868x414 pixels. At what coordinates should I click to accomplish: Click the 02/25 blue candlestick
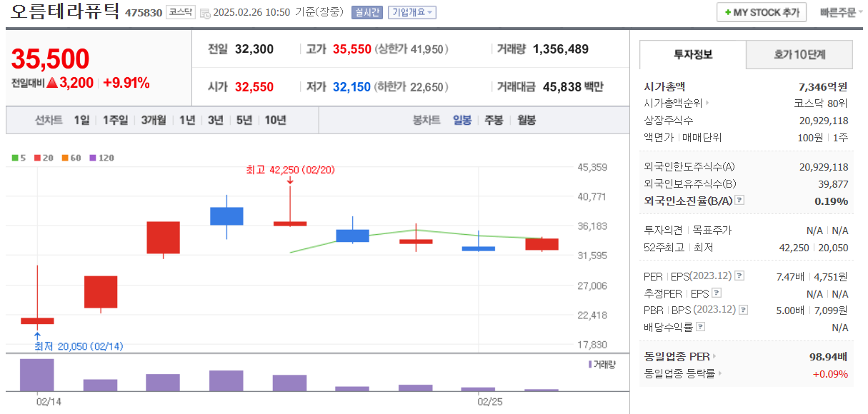pos(479,248)
